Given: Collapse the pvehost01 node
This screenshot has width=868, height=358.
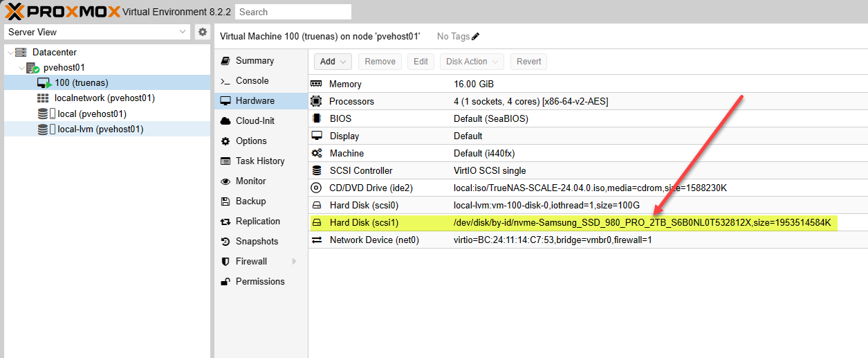Looking at the screenshot, I should [21, 68].
